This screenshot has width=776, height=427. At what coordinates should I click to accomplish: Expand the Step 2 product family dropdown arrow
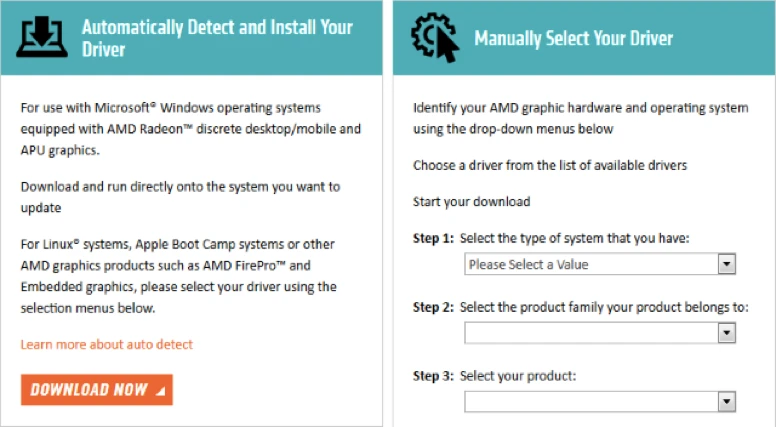727,333
